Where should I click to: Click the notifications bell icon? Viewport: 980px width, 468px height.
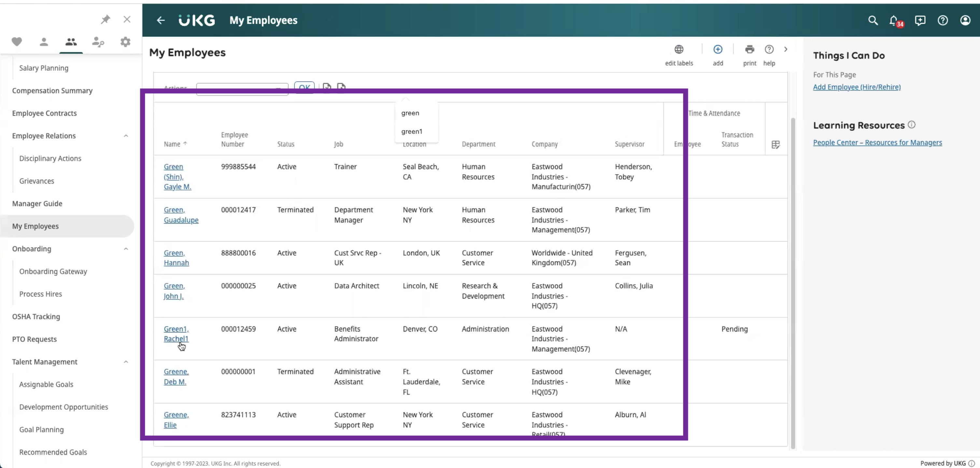[x=894, y=21]
